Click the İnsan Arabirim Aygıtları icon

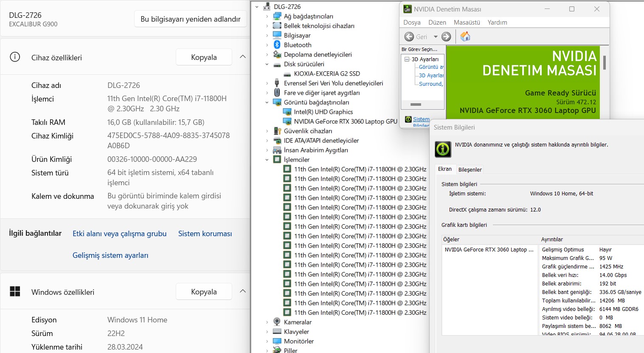277,150
